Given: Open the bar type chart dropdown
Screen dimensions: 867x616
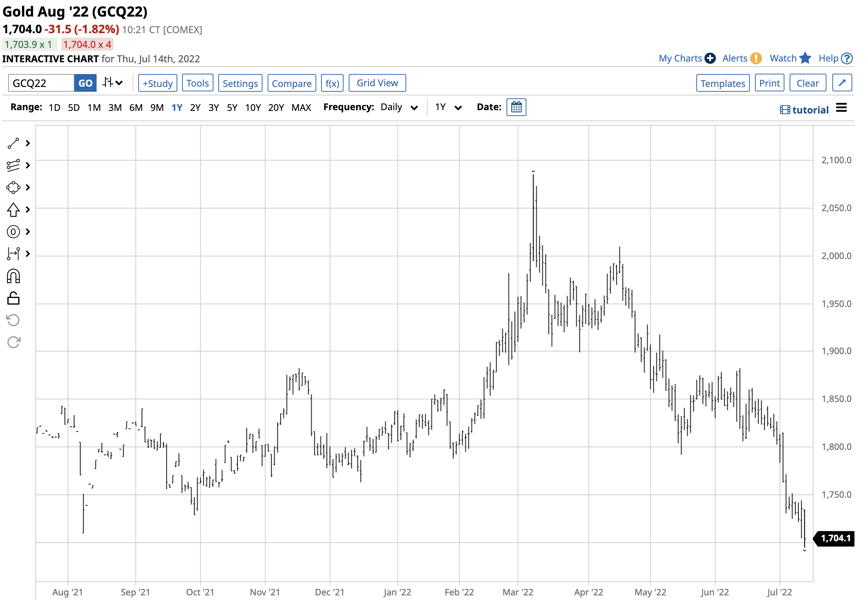Looking at the screenshot, I should (x=113, y=83).
